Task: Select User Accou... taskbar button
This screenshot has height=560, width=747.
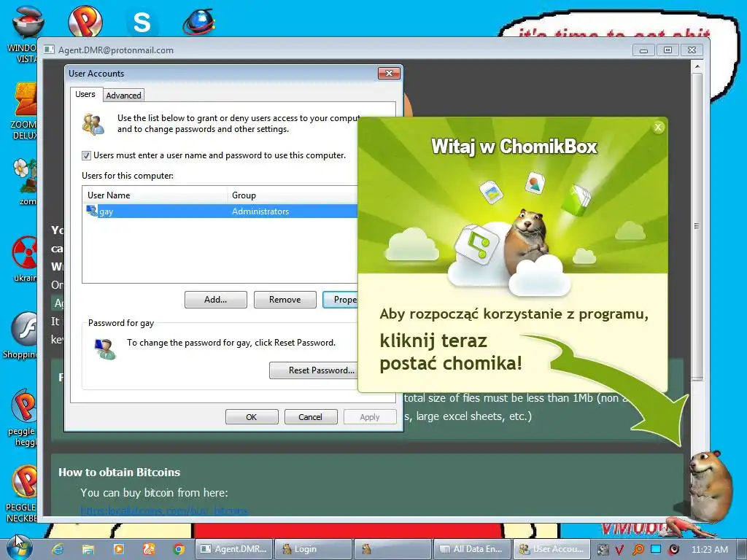Action: pyautogui.click(x=551, y=549)
